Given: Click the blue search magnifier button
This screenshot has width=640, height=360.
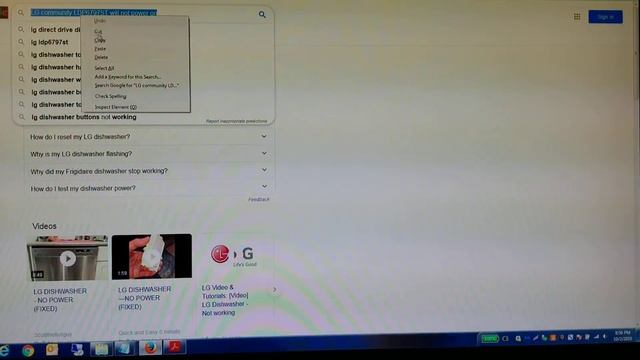Looking at the screenshot, I should click(x=262, y=15).
